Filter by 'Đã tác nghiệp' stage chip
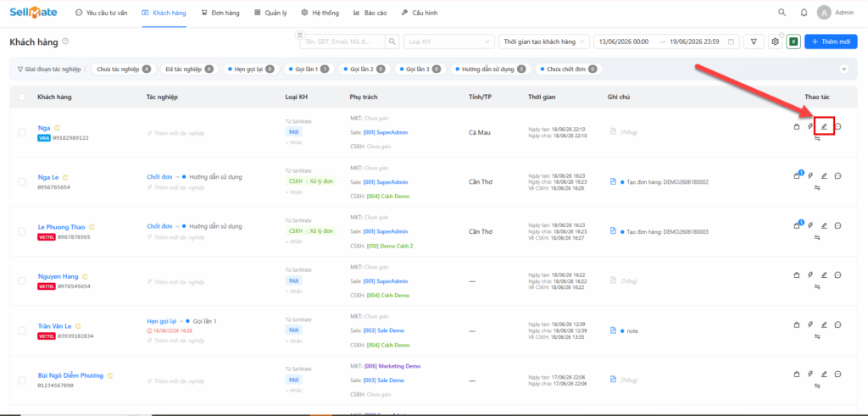The width and height of the screenshot is (868, 416). point(189,69)
